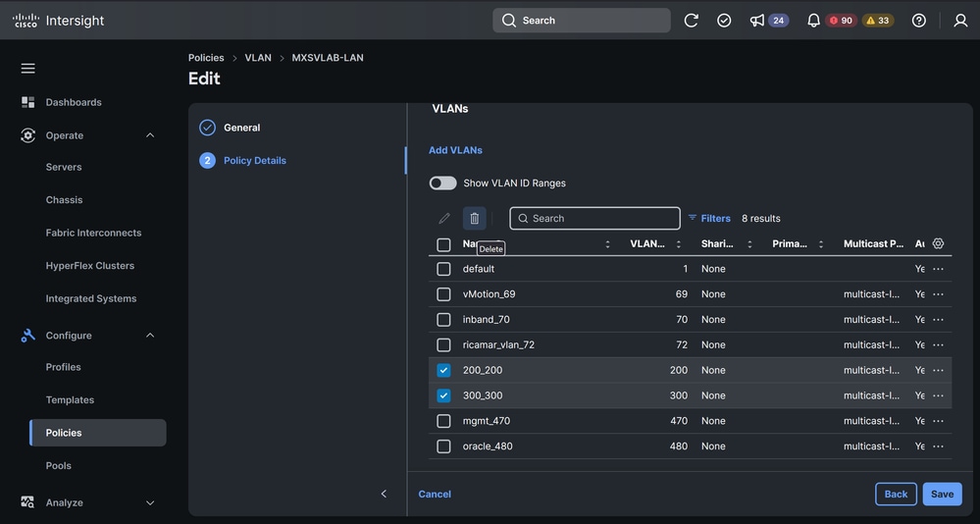Open the user profile icon

[960, 21]
